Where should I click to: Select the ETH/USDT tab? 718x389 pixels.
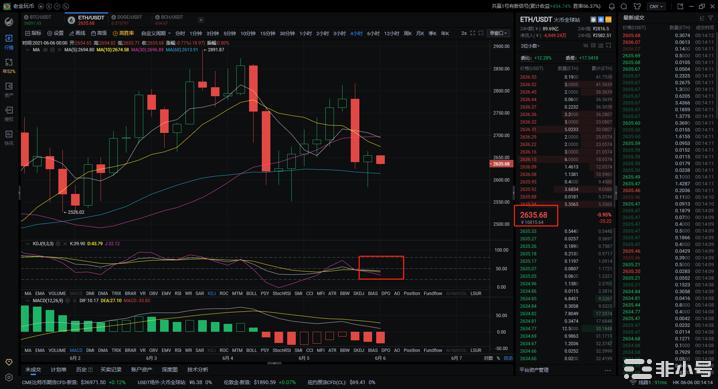(86, 20)
